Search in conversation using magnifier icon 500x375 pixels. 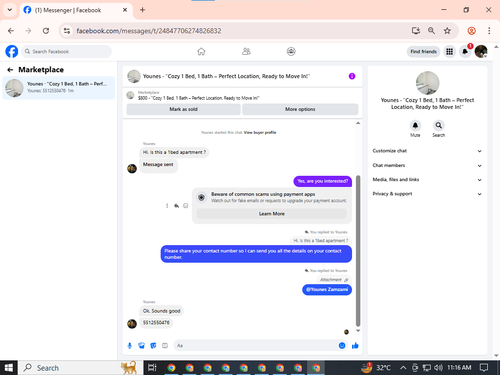(439, 126)
